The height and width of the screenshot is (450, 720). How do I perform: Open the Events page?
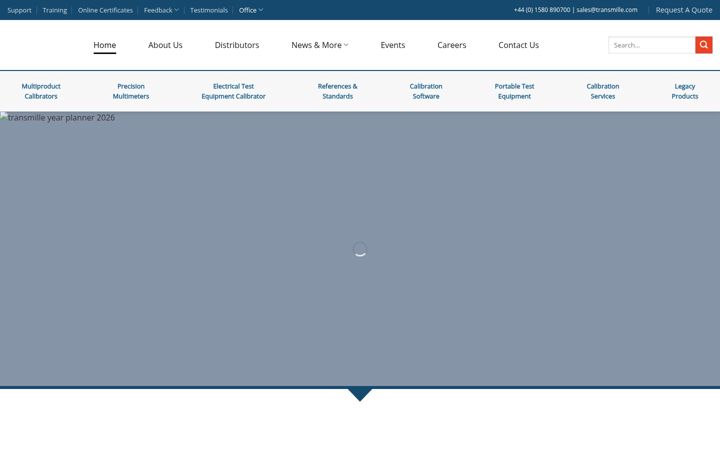tap(393, 45)
